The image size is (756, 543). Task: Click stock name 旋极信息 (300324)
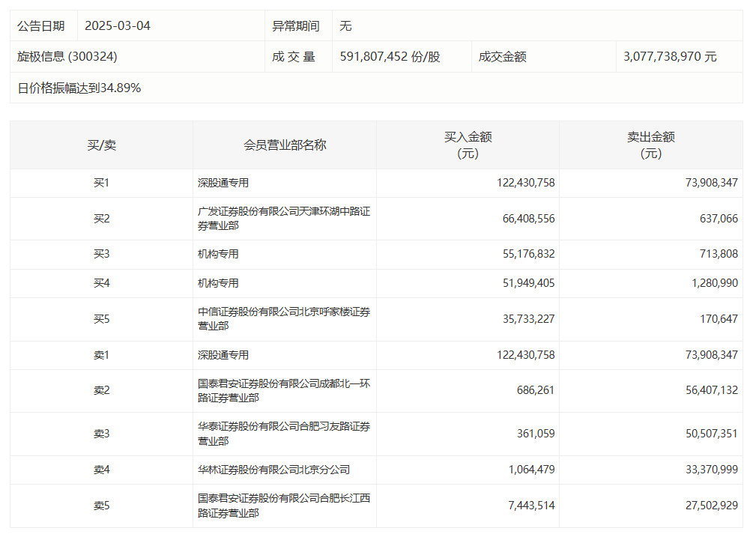[67, 56]
